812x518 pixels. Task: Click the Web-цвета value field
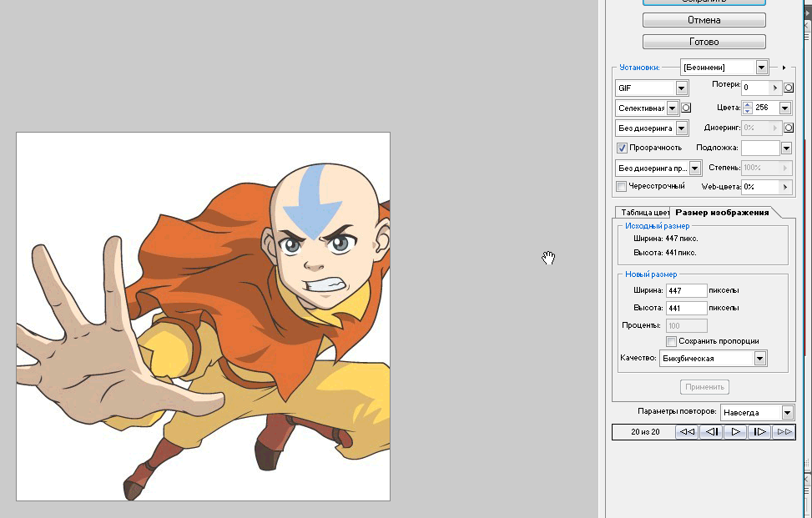[761, 187]
